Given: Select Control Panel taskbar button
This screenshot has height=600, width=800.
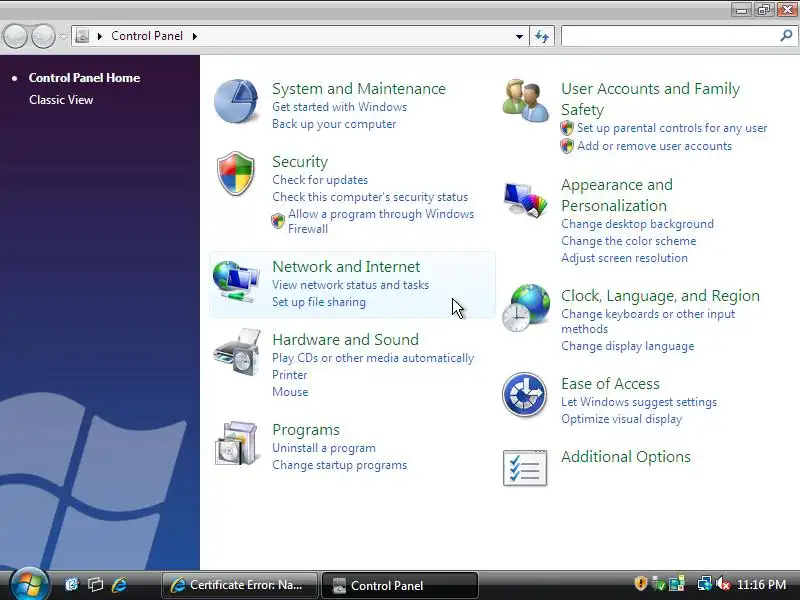Looking at the screenshot, I should [x=400, y=585].
